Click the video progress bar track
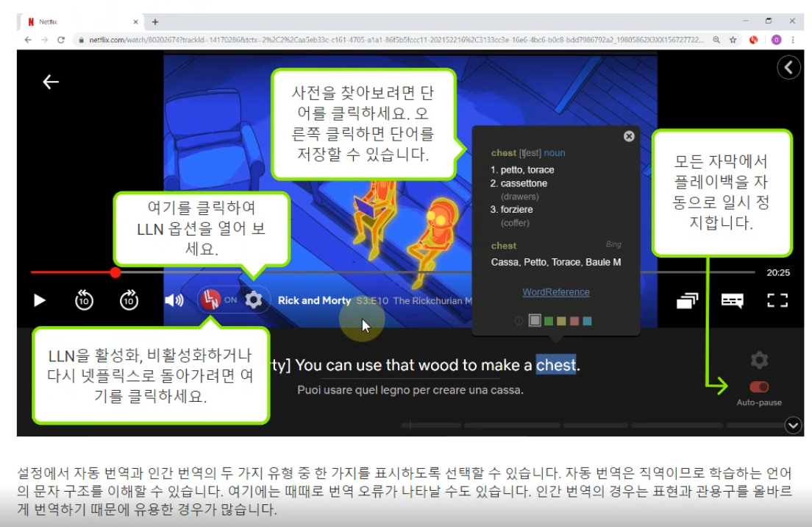Viewport: 812px width, 527px height. click(x=392, y=272)
